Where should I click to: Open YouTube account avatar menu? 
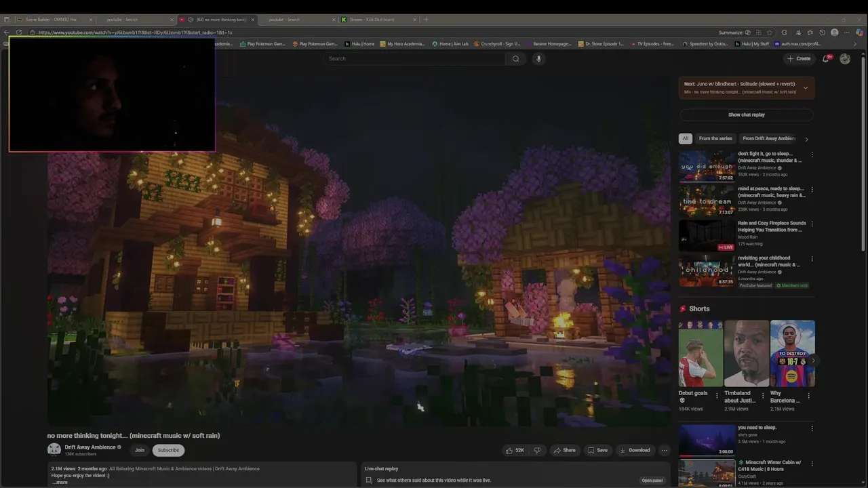coord(845,59)
